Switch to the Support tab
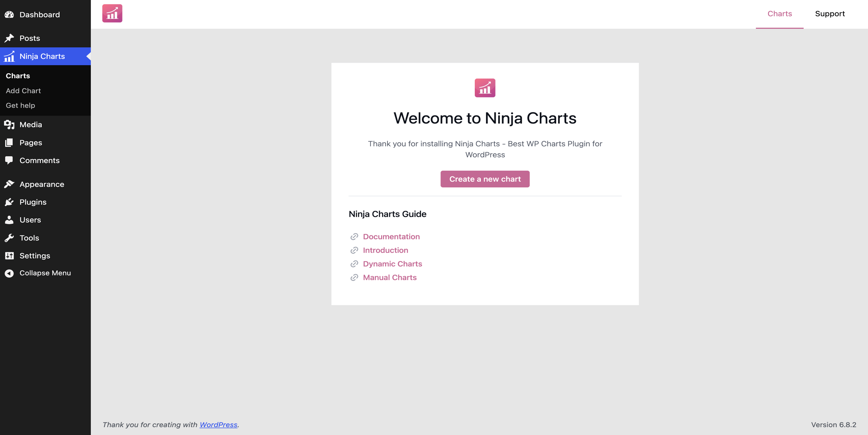This screenshot has height=435, width=868. coord(830,14)
